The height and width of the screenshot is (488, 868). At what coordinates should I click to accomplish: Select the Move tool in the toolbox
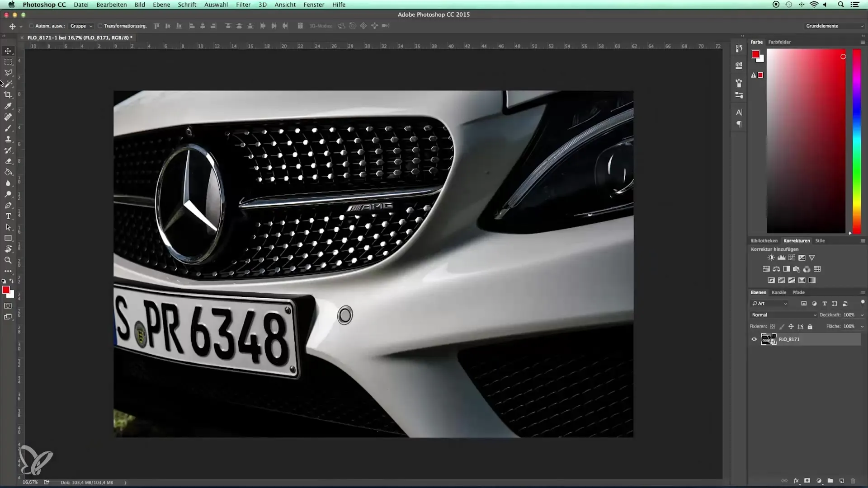pos(8,51)
